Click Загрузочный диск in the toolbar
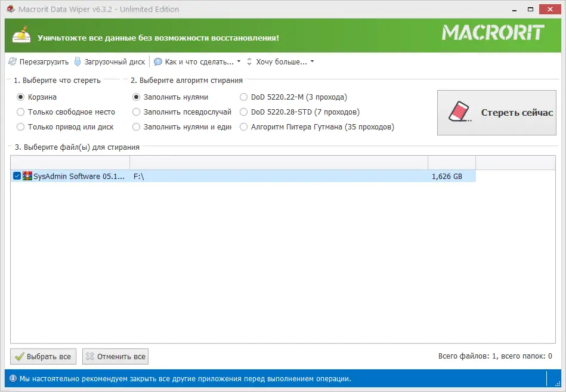 click(109, 61)
